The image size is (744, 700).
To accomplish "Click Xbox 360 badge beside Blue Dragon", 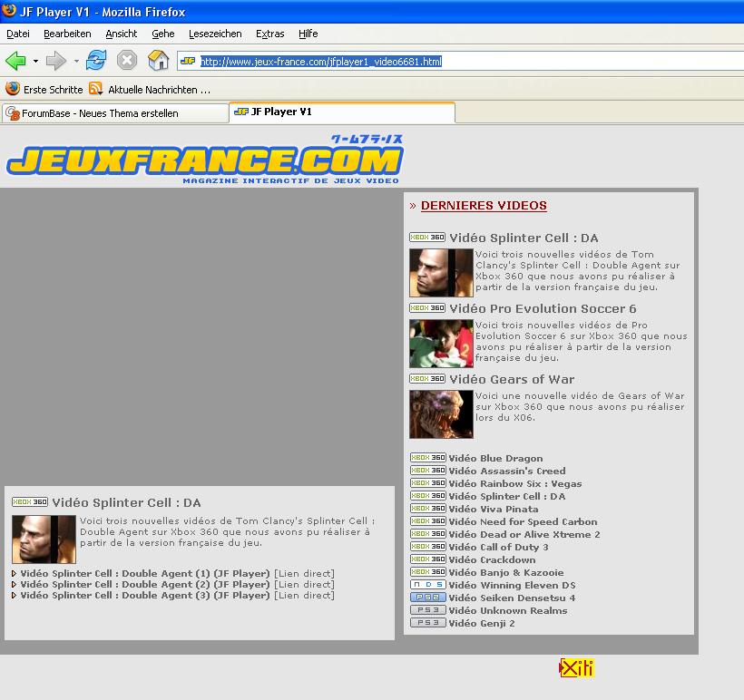I will 428,458.
